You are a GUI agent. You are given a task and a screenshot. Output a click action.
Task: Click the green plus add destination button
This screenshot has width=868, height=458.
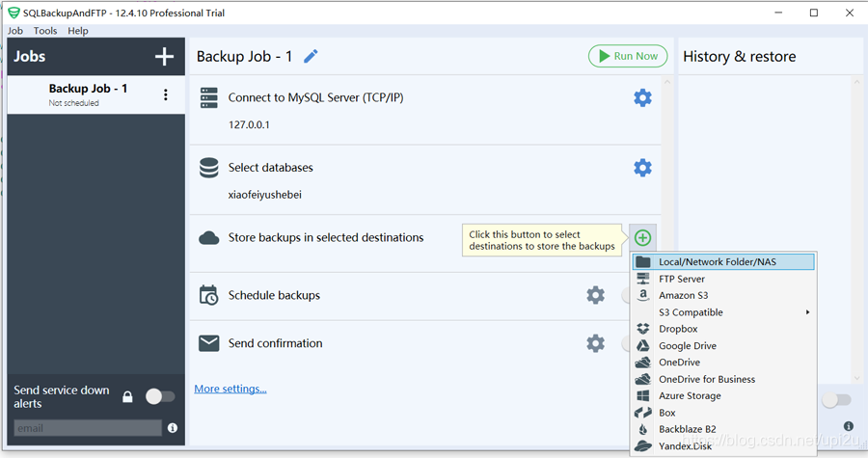642,238
